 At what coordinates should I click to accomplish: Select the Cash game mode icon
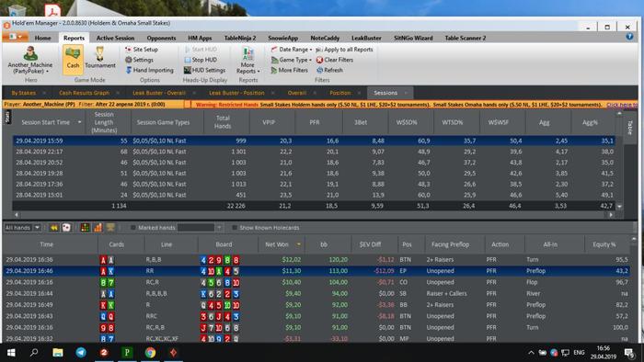point(73,59)
